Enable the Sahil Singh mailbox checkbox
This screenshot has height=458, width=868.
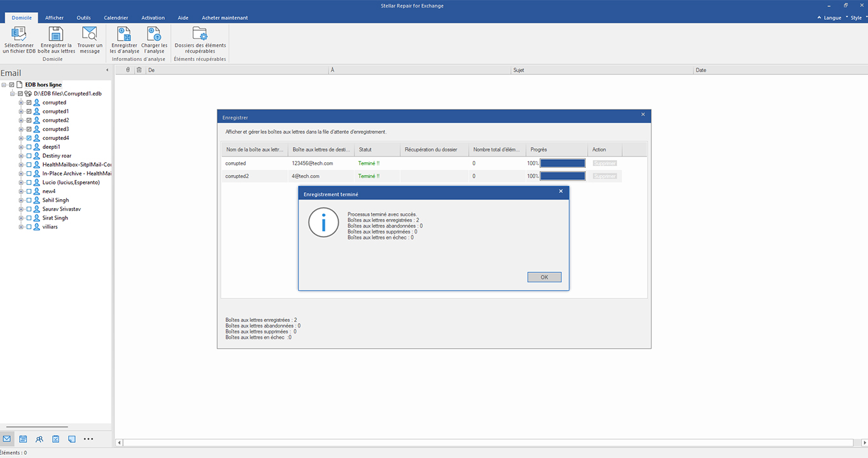pyautogui.click(x=29, y=200)
